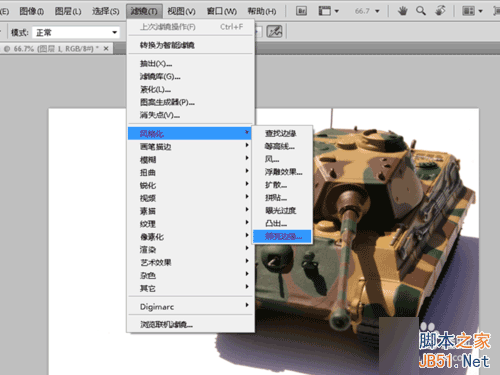This screenshot has height=375, width=500.
Task: Select the 66.7% (图层 1, RGB/8#) document tab
Action: pos(56,49)
